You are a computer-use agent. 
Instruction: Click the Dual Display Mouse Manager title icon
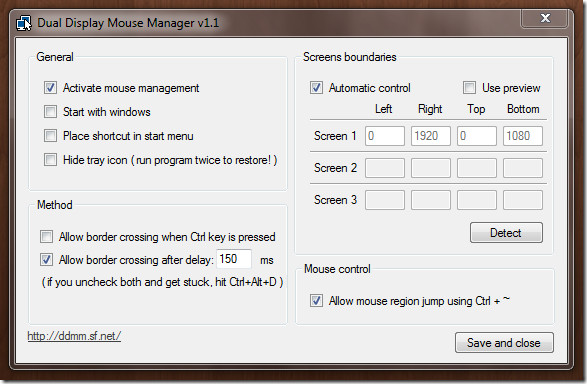coord(24,23)
